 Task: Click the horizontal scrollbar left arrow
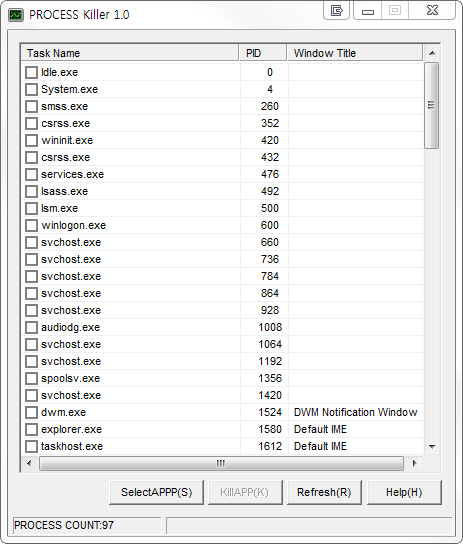[x=29, y=463]
